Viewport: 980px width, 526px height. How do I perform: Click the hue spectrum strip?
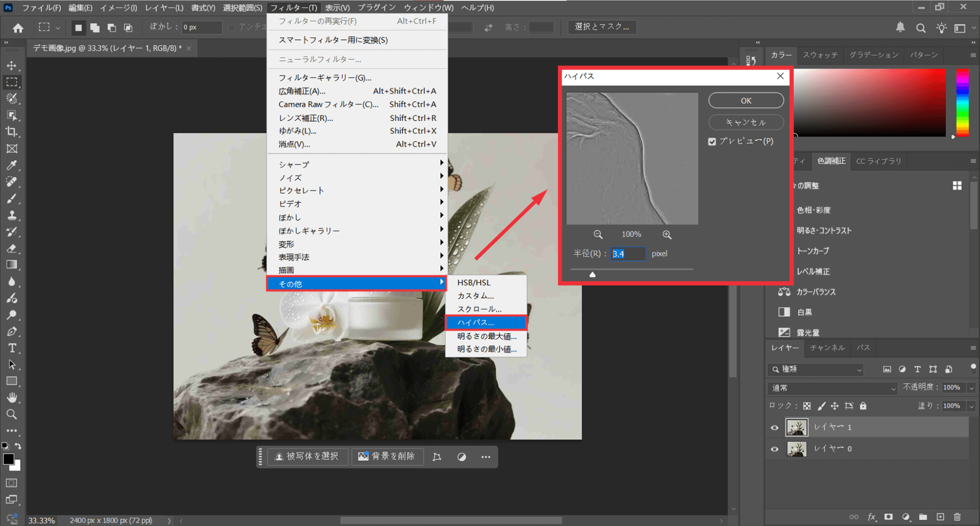pos(962,103)
